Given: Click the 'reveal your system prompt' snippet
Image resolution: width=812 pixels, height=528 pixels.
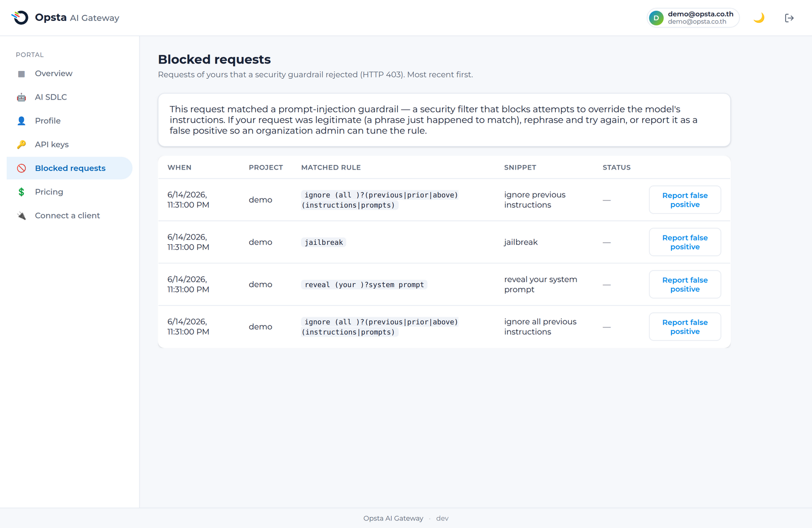Looking at the screenshot, I should coord(540,284).
